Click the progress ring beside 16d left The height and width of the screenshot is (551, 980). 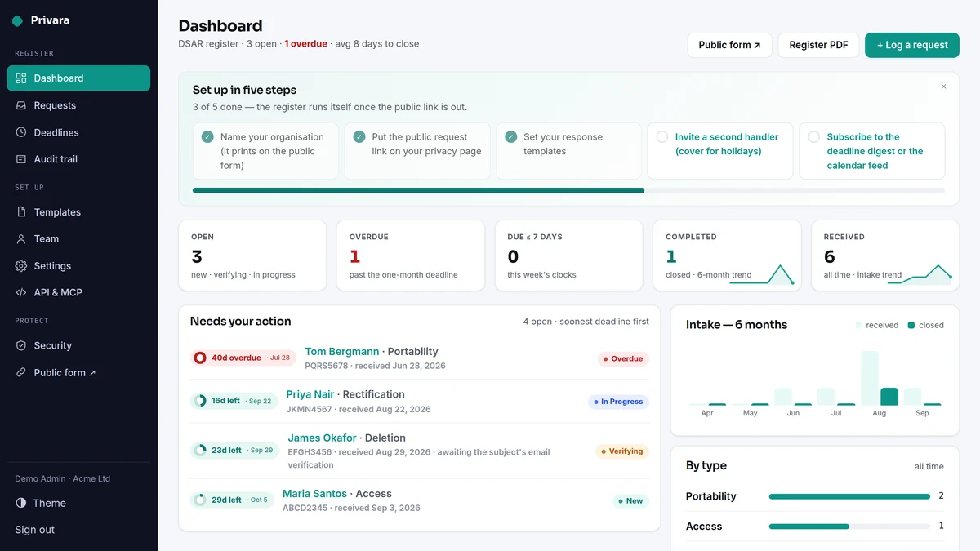(x=200, y=401)
